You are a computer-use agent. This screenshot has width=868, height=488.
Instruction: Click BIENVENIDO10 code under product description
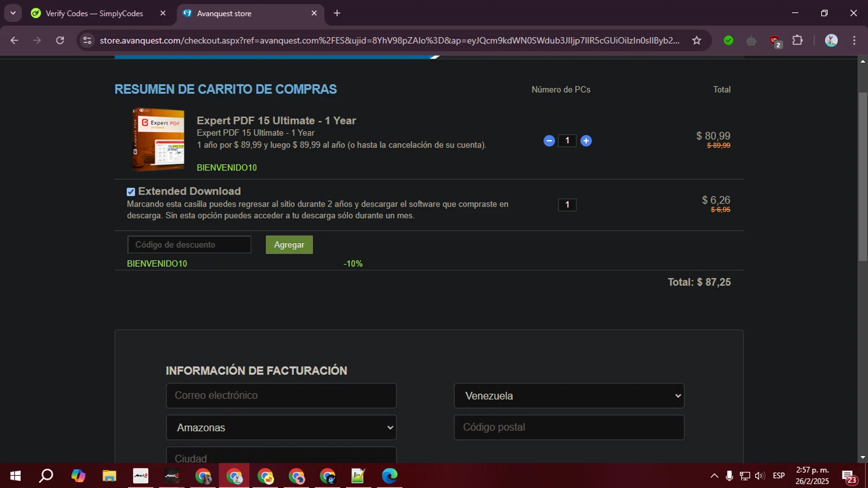pos(227,167)
